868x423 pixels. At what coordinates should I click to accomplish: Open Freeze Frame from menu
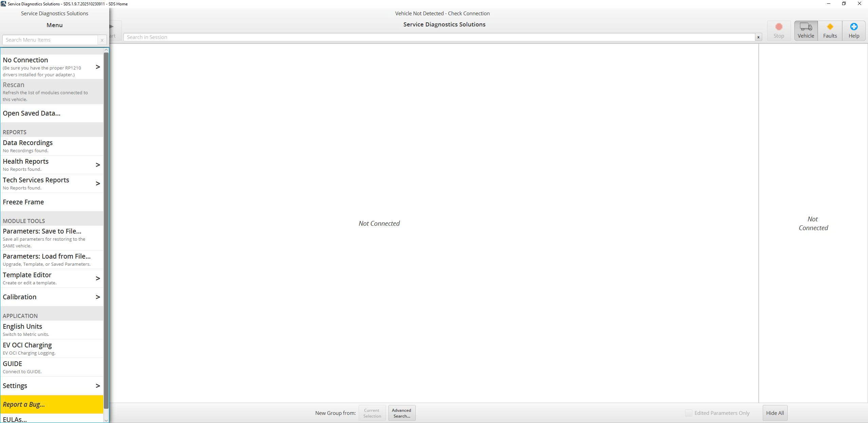[23, 202]
